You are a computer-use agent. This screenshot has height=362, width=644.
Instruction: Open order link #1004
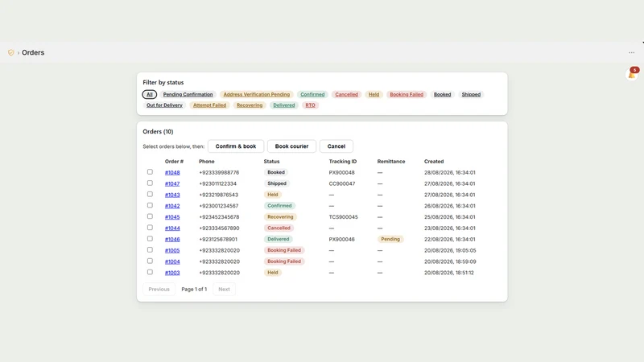coord(172,261)
